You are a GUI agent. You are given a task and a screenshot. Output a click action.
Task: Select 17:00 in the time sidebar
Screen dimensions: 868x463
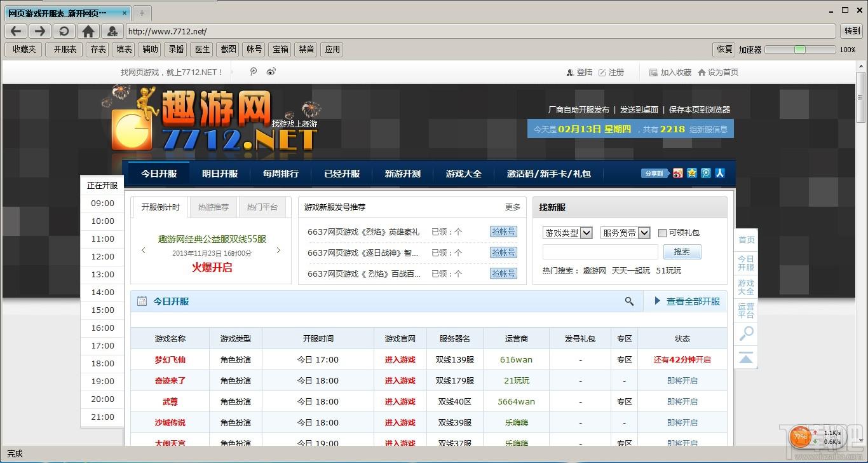click(102, 346)
